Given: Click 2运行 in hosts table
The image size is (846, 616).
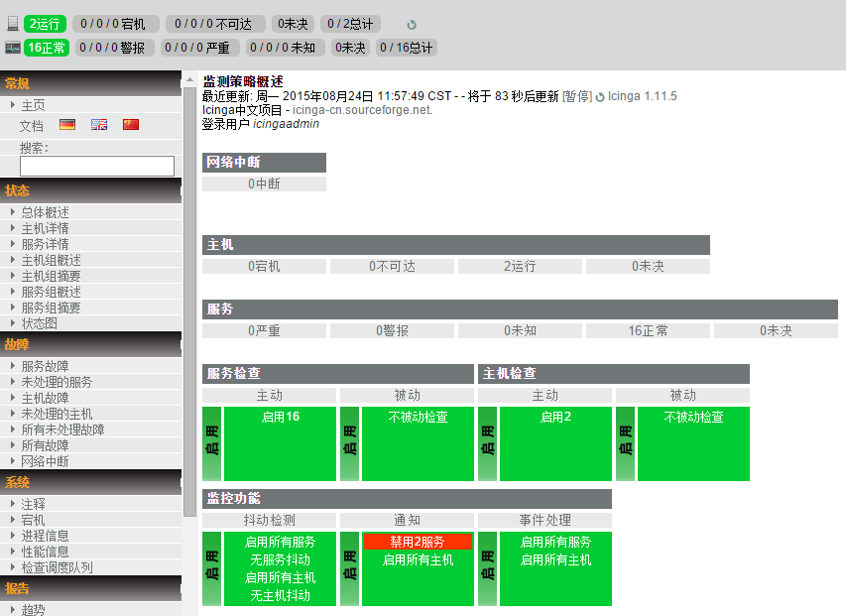Looking at the screenshot, I should pyautogui.click(x=520, y=266).
